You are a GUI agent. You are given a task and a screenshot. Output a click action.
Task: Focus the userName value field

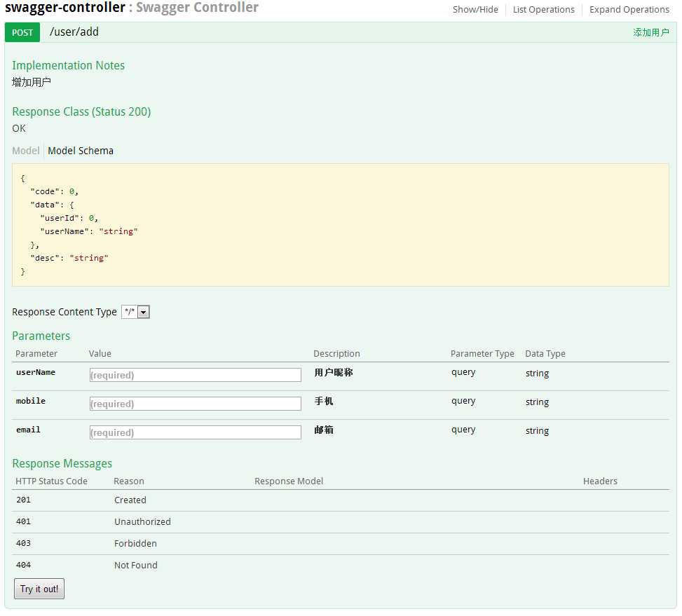(x=196, y=375)
